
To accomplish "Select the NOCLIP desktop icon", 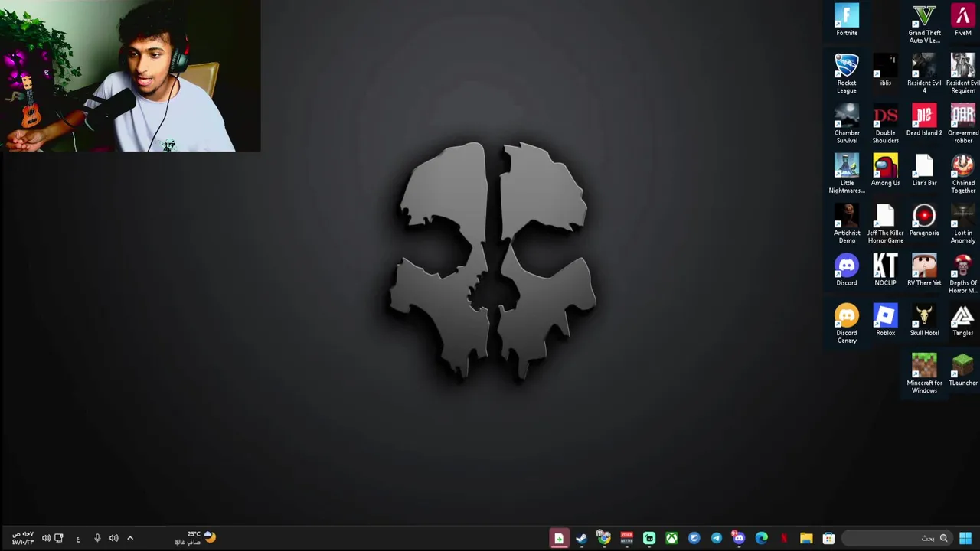I will (x=885, y=269).
